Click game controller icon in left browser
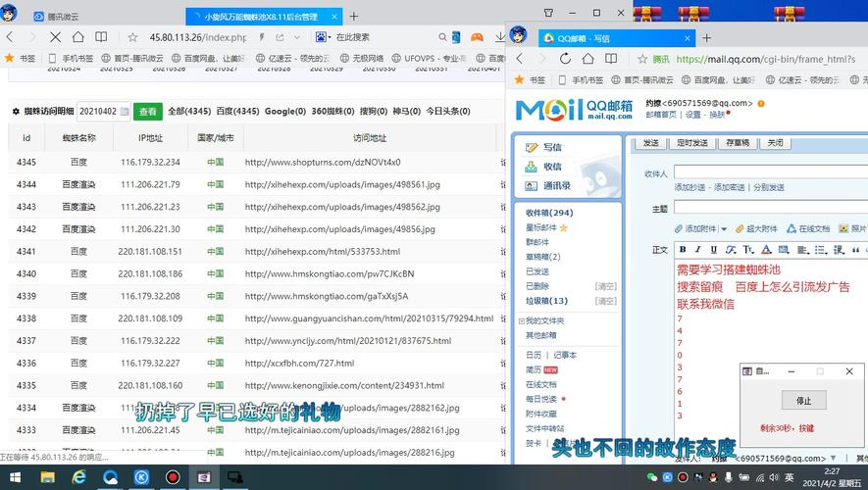The width and height of the screenshot is (868, 490). [477, 37]
